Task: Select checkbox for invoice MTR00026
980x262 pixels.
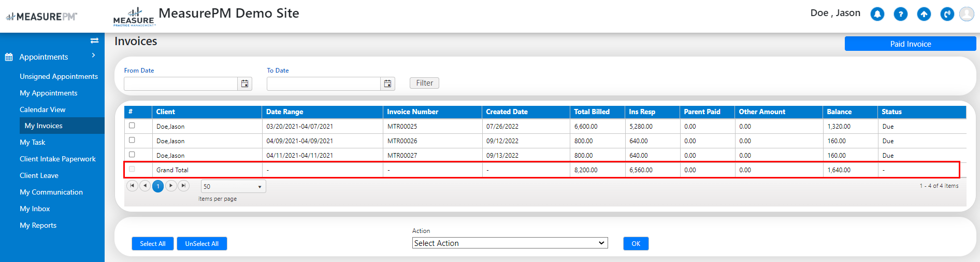Action: click(132, 140)
